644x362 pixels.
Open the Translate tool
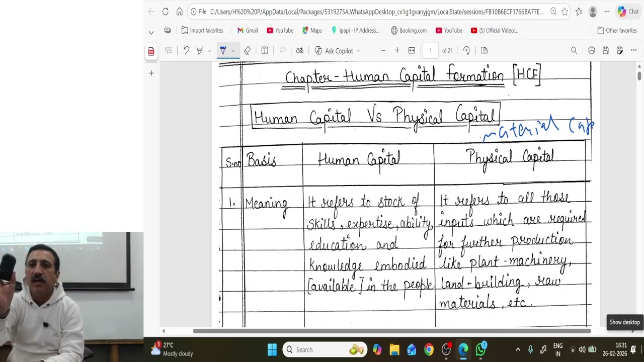299,50
